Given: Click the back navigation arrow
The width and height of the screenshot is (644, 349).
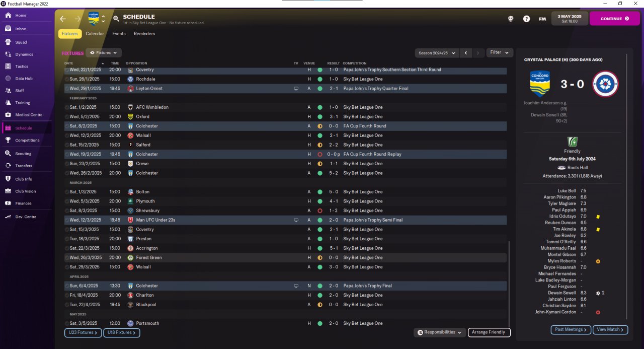Looking at the screenshot, I should 63,19.
